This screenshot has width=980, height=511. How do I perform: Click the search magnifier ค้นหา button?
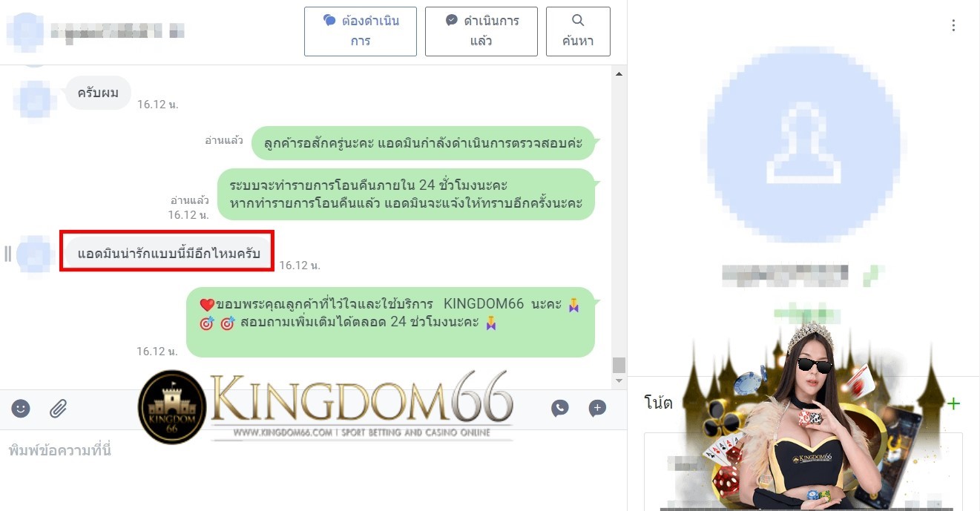[x=578, y=31]
